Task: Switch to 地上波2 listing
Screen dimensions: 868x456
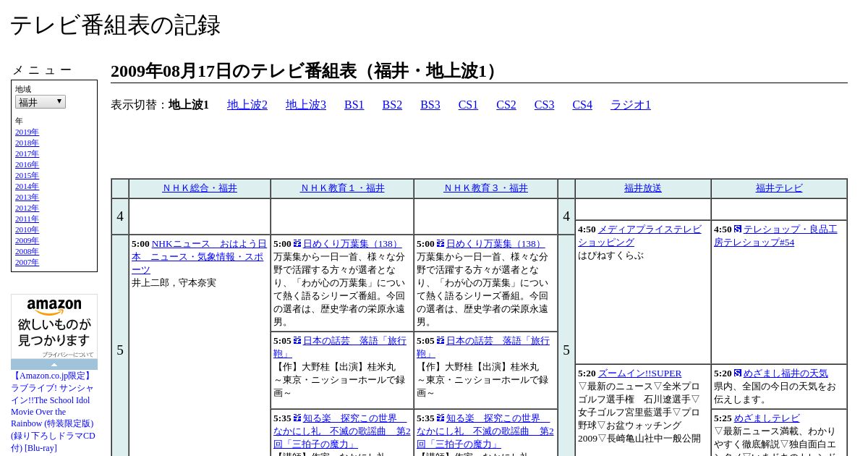Action: (x=247, y=105)
